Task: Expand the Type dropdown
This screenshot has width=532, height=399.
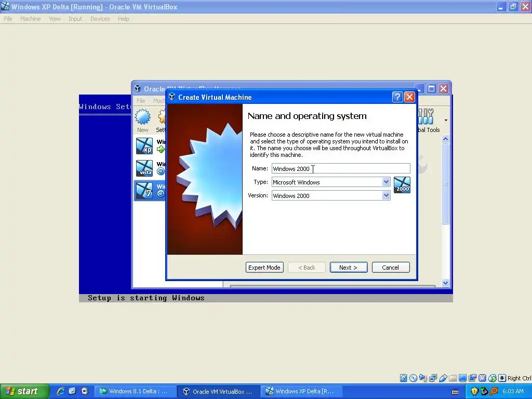Action: tap(386, 182)
